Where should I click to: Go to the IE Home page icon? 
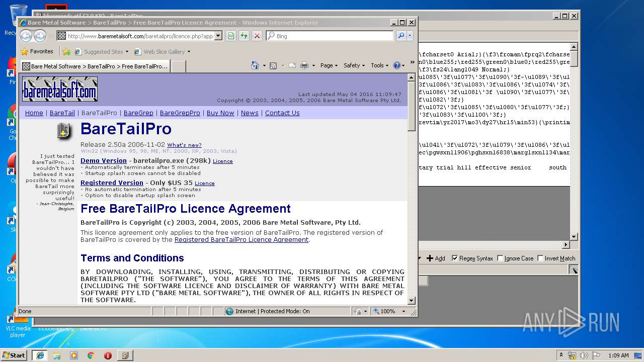[x=255, y=65]
